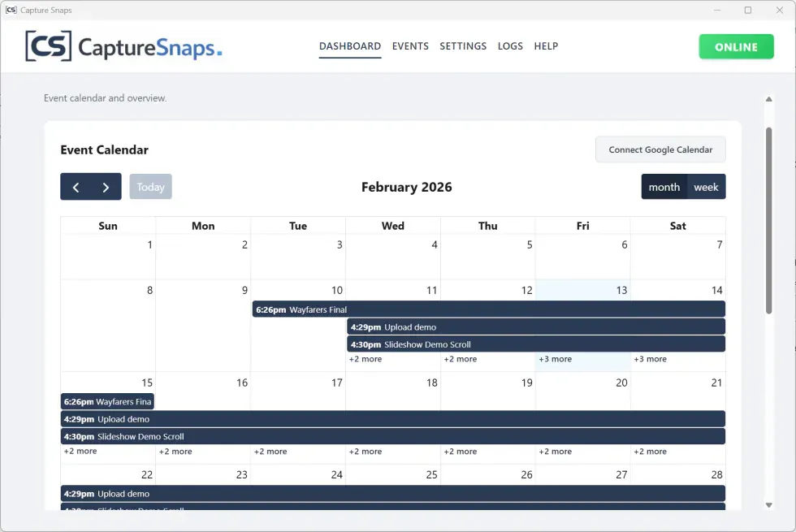Screen dimensions: 796x532
Task: Open Slideshow Demo Scroll event starting Wednesday 11
Action: 536,344
